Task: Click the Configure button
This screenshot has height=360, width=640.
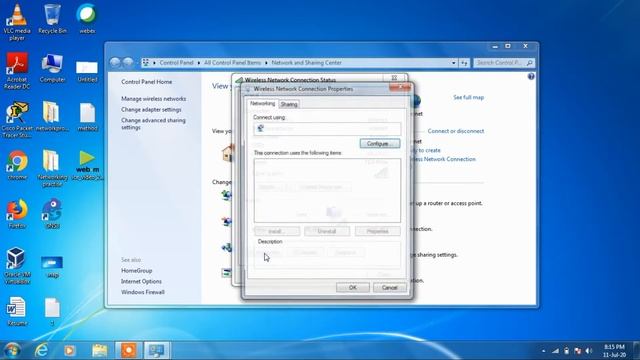Action: tap(380, 144)
